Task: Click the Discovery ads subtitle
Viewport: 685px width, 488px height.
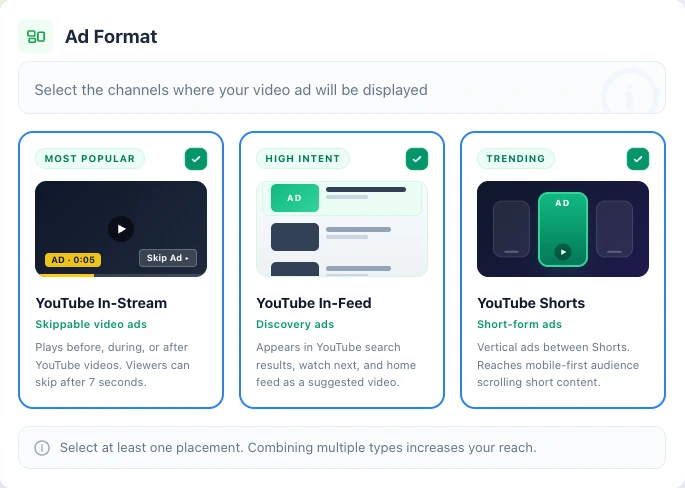Action: 295,324
